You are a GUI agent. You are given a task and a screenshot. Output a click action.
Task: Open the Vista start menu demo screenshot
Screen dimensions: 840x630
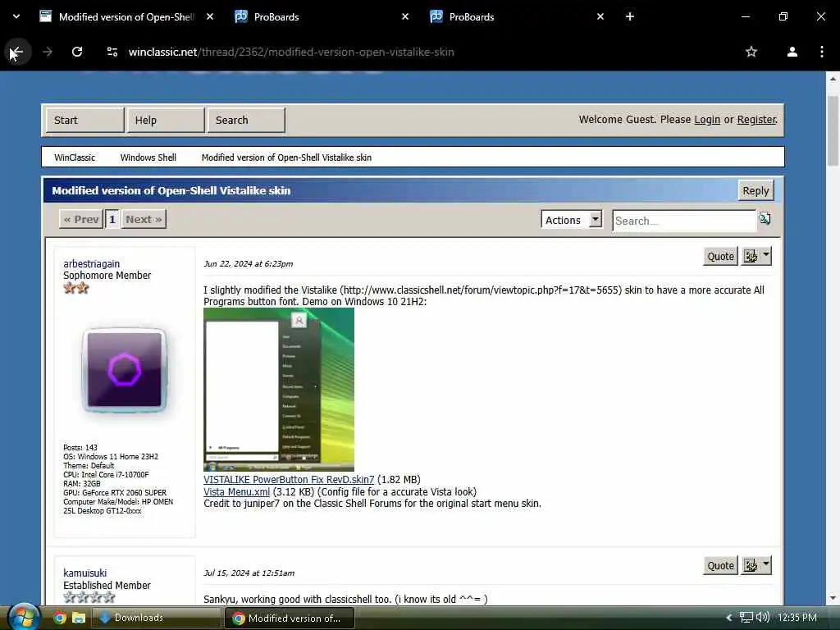tap(279, 390)
